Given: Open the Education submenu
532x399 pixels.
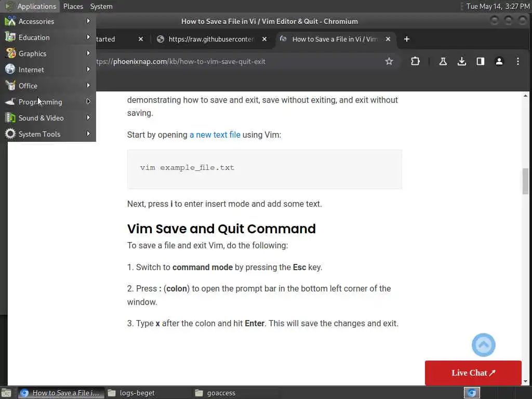Looking at the screenshot, I should tap(49, 37).
